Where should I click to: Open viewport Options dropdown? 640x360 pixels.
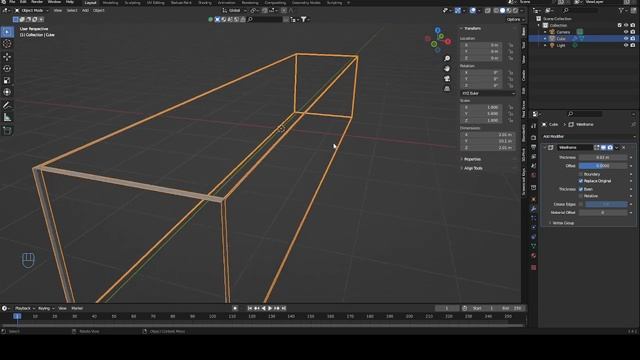(515, 20)
